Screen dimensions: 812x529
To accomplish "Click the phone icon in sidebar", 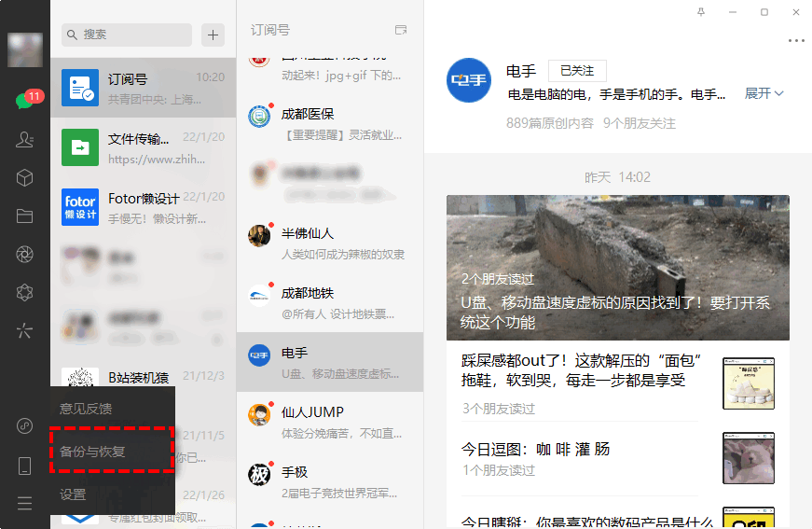I will point(25,465).
